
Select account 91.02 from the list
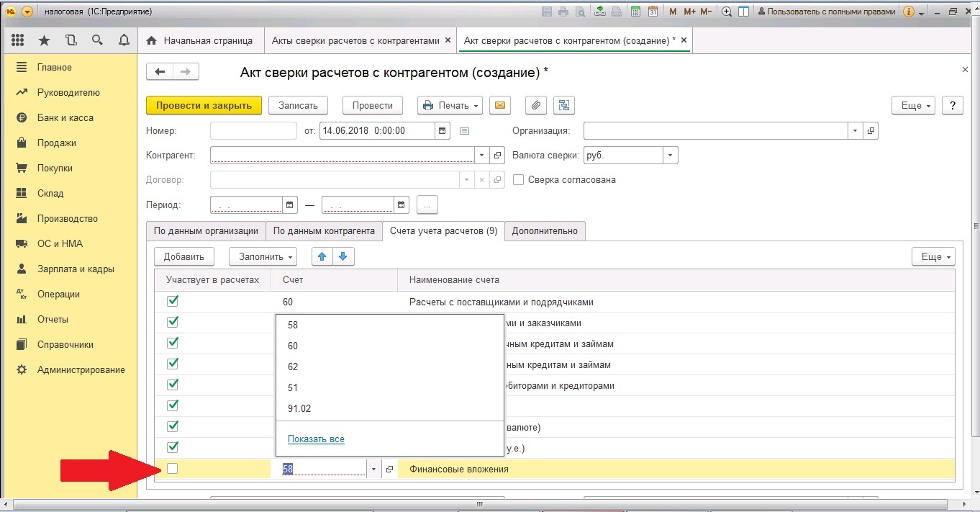click(x=299, y=408)
